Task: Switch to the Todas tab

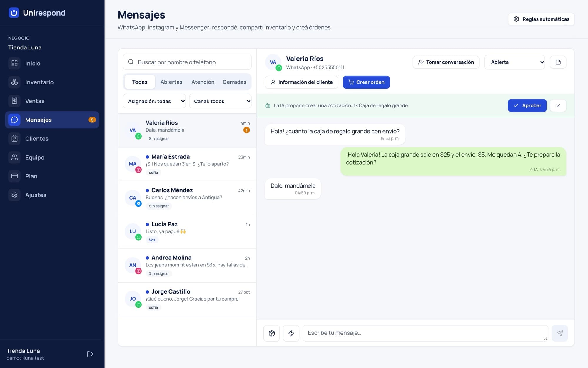Action: [140, 82]
